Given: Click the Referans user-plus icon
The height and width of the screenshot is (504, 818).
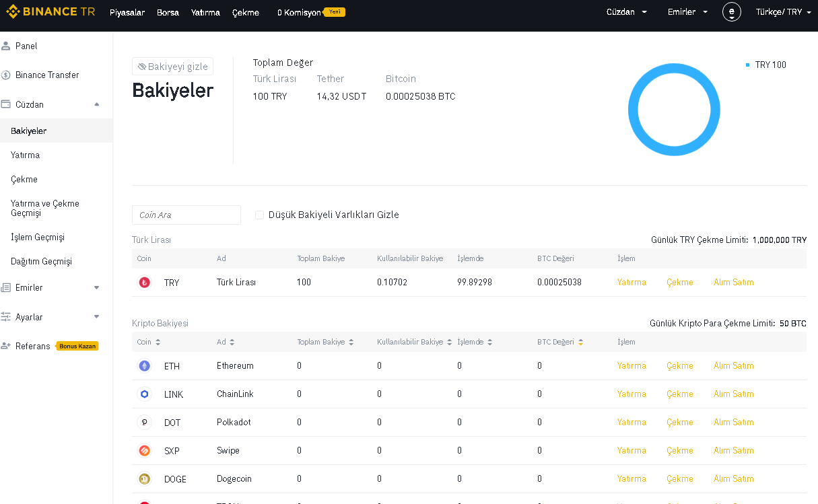Looking at the screenshot, I should (6, 346).
